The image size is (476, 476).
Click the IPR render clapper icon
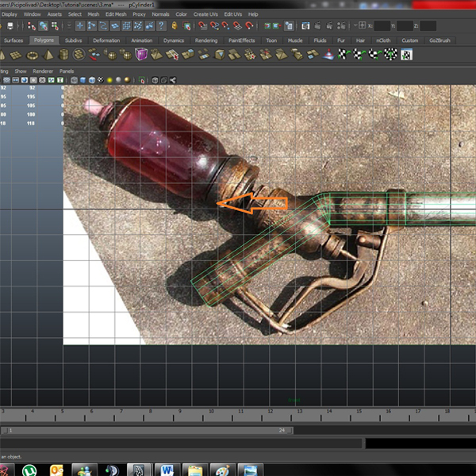[329, 26]
